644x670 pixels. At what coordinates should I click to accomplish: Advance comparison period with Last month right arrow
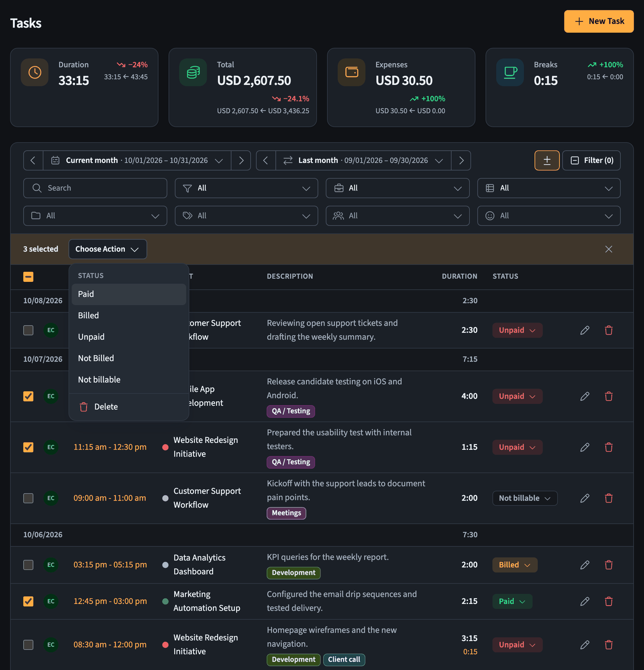[461, 160]
